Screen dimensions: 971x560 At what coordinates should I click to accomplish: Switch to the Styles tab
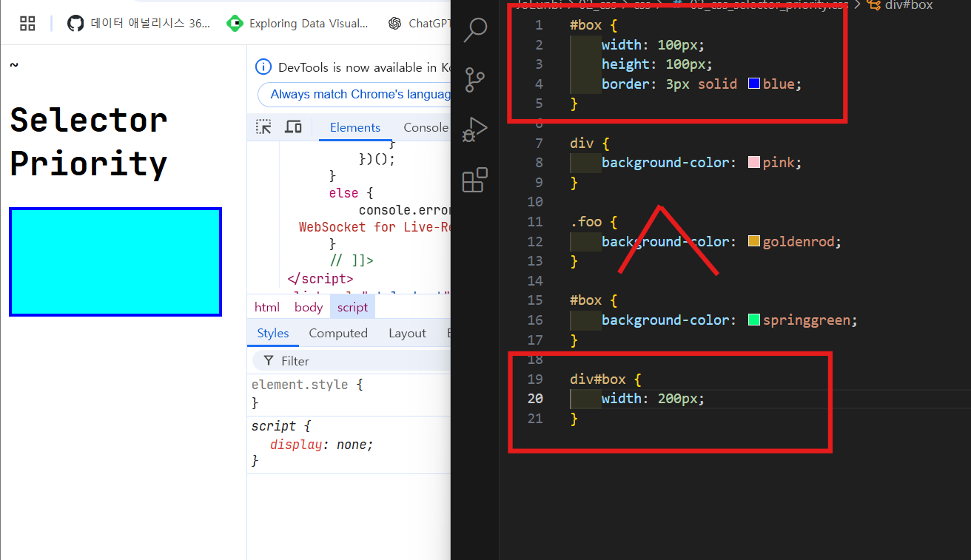point(273,333)
